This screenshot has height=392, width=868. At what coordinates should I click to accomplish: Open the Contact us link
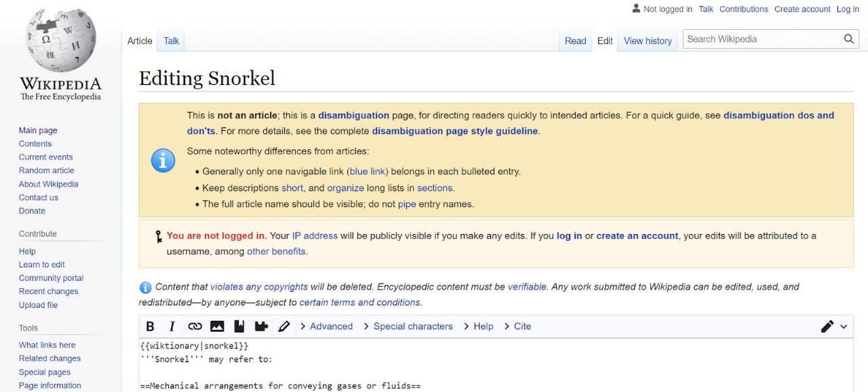(39, 197)
